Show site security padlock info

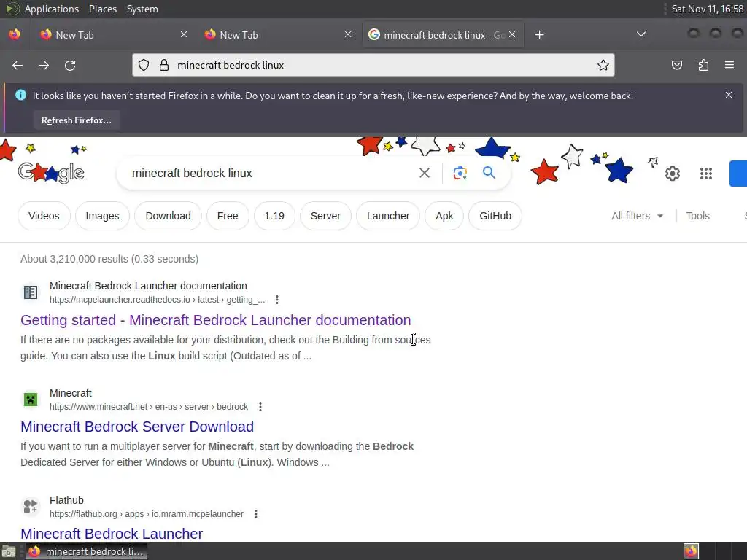pos(164,65)
